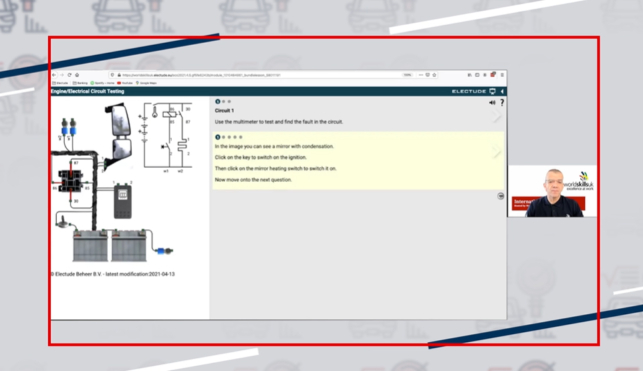Open the page actions three-dot menu
This screenshot has width=643, height=371.
(x=421, y=75)
